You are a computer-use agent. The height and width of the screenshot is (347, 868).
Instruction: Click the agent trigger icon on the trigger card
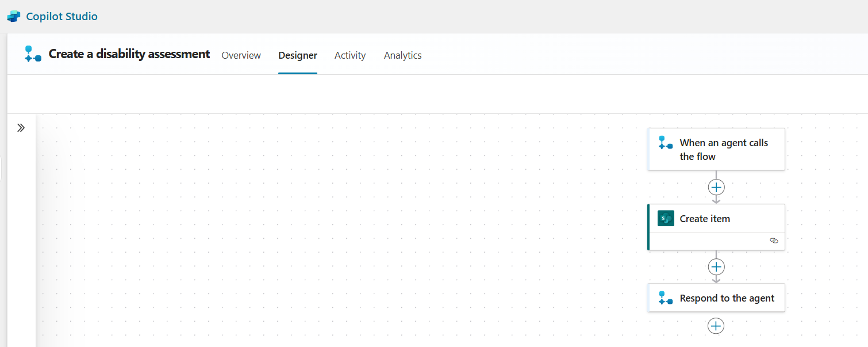pyautogui.click(x=665, y=142)
